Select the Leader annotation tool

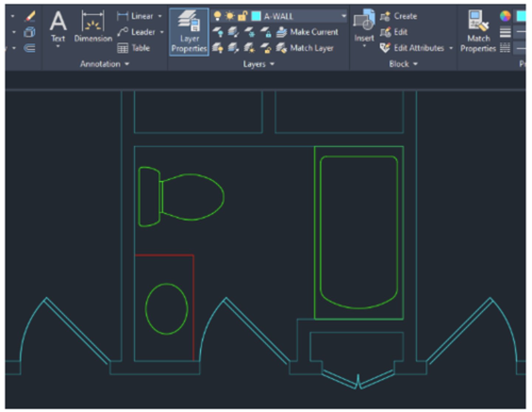tap(136, 32)
